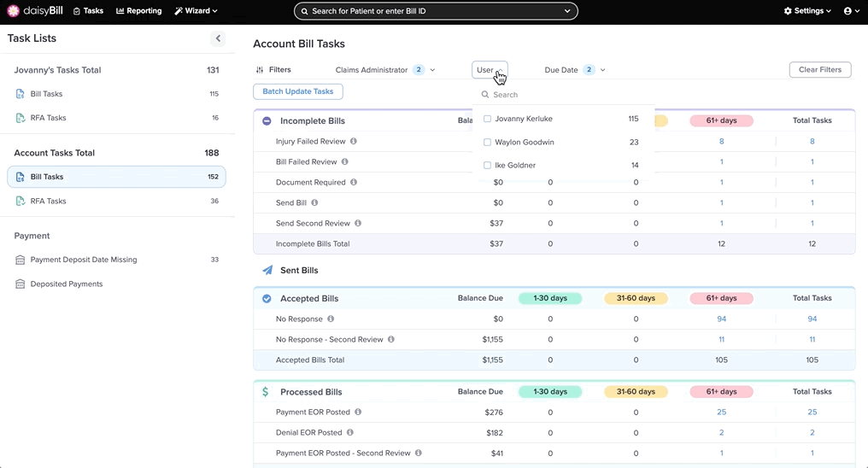Screen dimensions: 868x468
Task: Check the Jovanny Kerluke user checkbox
Action: click(487, 120)
